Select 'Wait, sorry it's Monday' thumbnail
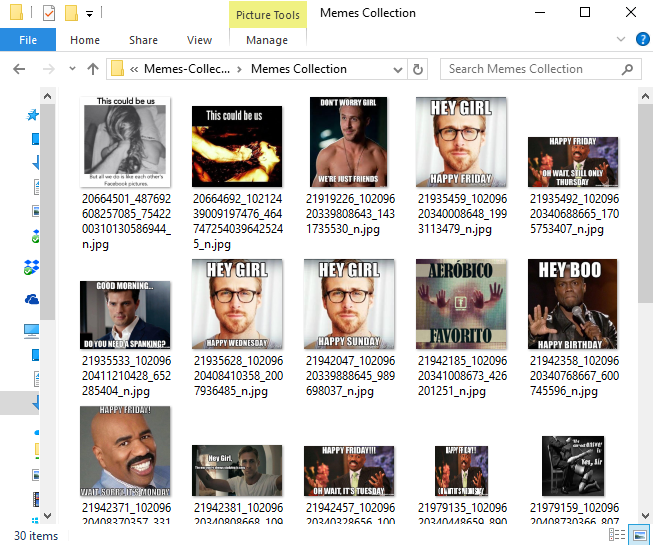Image resolution: width=653 pixels, height=545 pixels. coord(125,451)
